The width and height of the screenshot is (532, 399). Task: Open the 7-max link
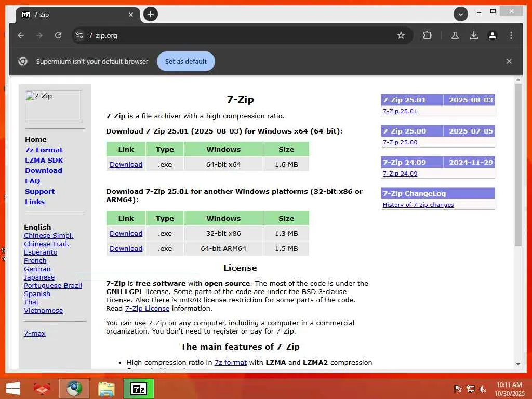tap(35, 333)
